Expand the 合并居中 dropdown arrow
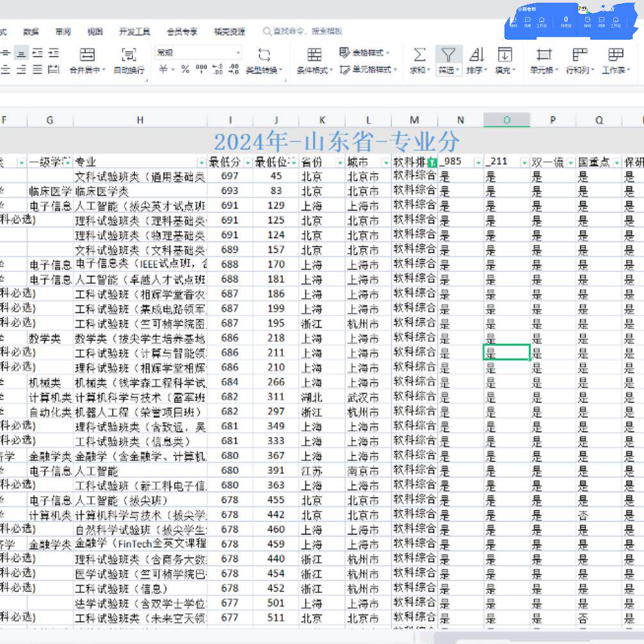The image size is (644, 644). (104, 70)
